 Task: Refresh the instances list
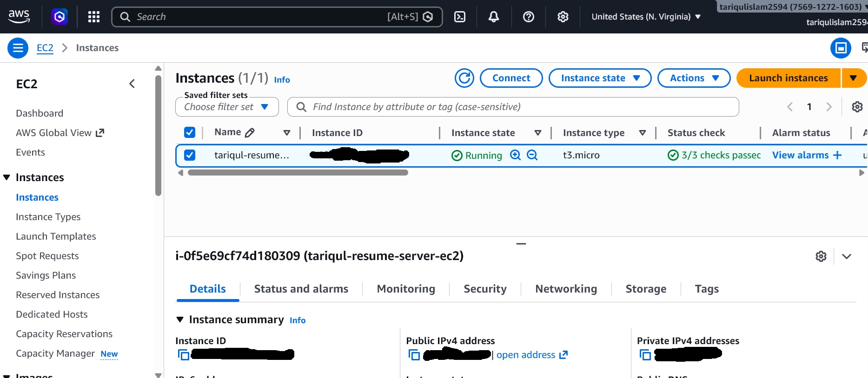tap(464, 78)
